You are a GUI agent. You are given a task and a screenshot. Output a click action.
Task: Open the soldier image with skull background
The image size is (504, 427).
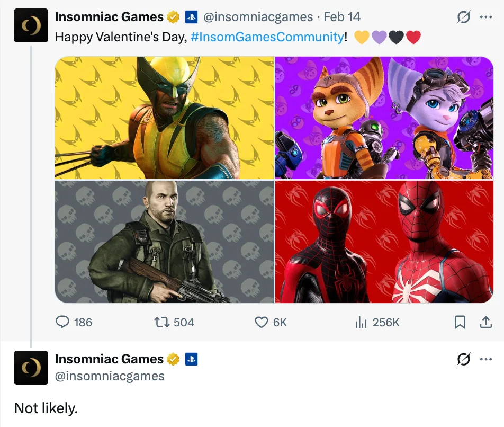click(164, 242)
